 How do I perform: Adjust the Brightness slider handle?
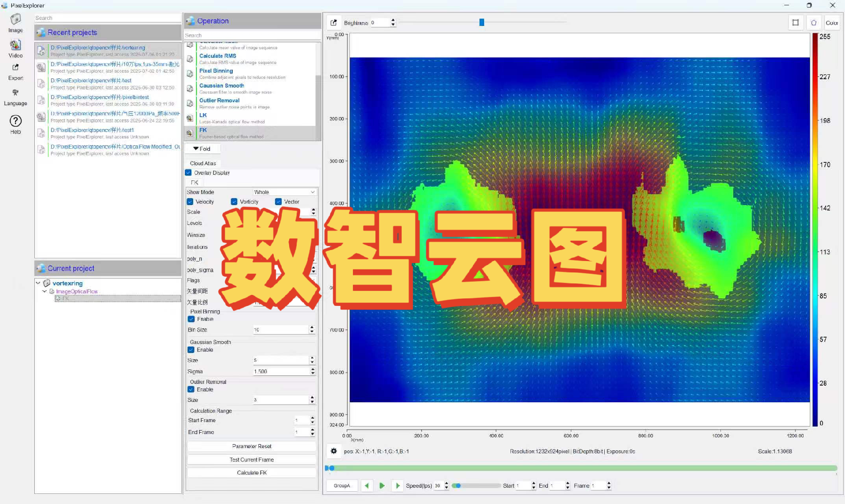(482, 22)
